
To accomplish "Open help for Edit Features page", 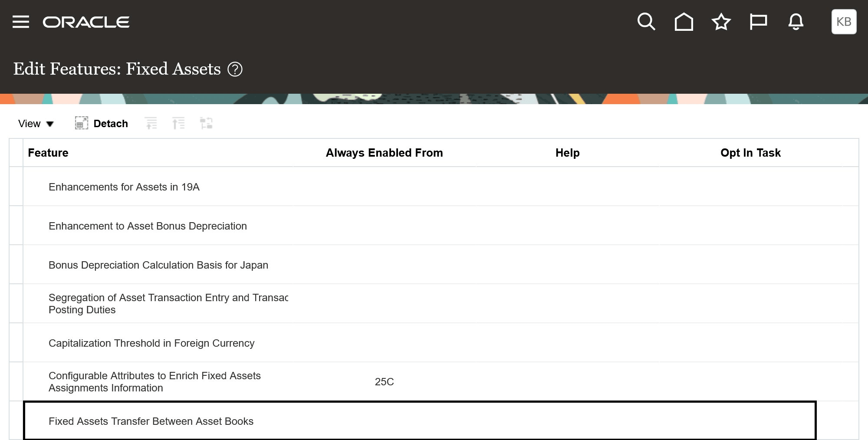I will pyautogui.click(x=235, y=69).
